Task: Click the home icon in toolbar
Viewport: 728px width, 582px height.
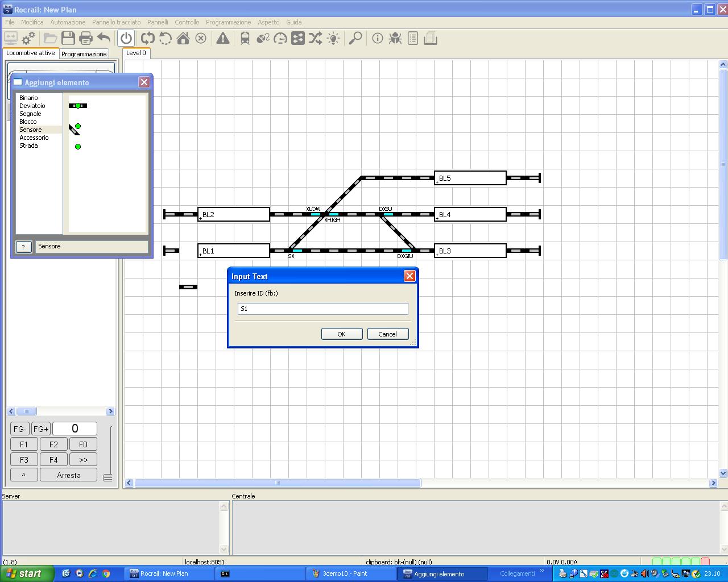Action: pyautogui.click(x=183, y=38)
